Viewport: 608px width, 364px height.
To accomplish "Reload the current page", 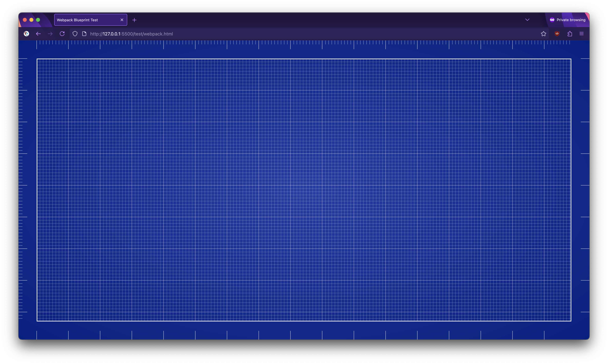I will point(62,34).
